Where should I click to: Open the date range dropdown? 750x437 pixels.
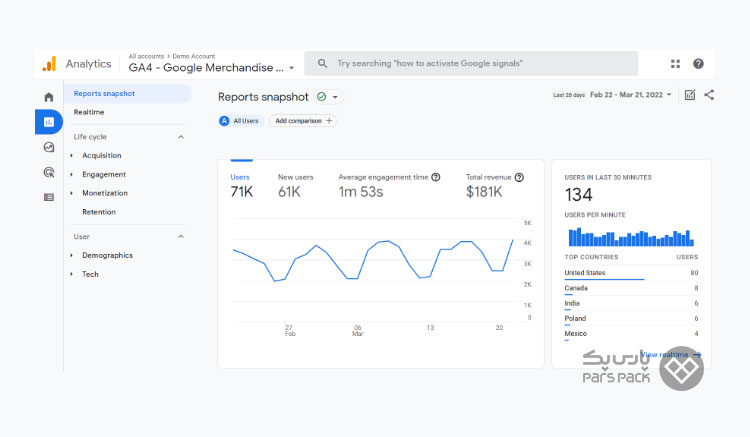coord(669,95)
